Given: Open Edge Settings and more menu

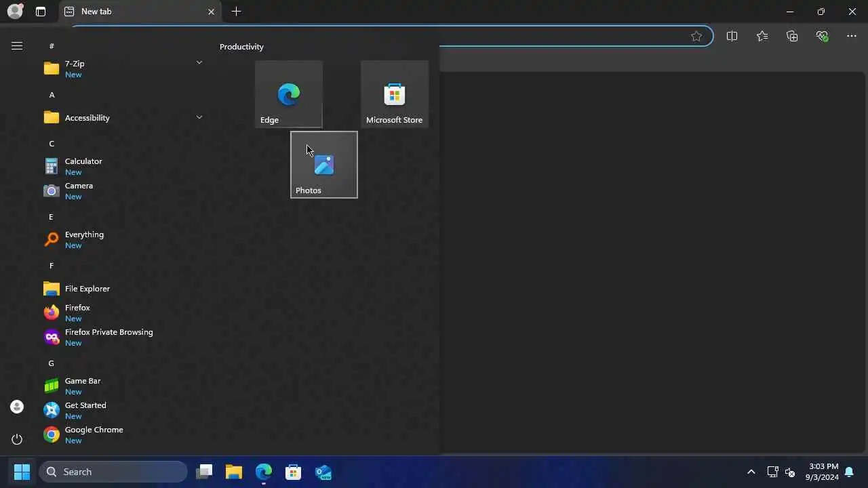Looking at the screenshot, I should [x=852, y=37].
